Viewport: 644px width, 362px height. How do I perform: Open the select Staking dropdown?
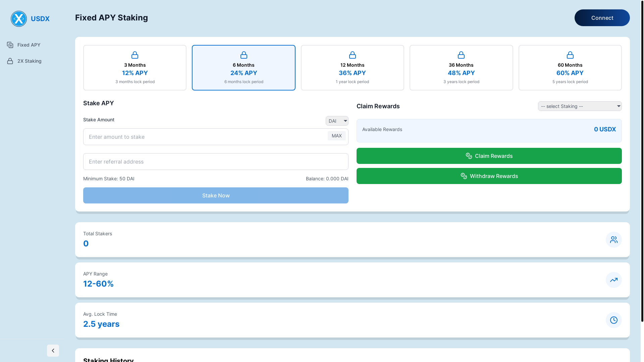580,106
